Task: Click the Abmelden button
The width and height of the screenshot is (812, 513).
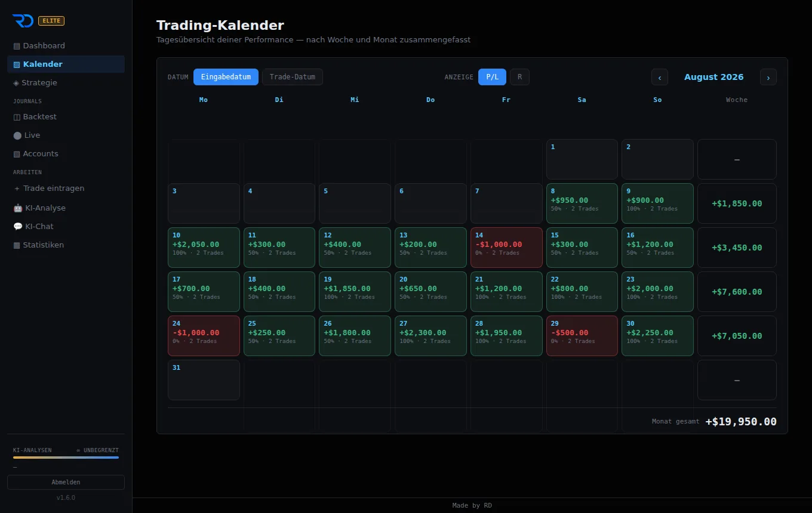Action: (66, 482)
